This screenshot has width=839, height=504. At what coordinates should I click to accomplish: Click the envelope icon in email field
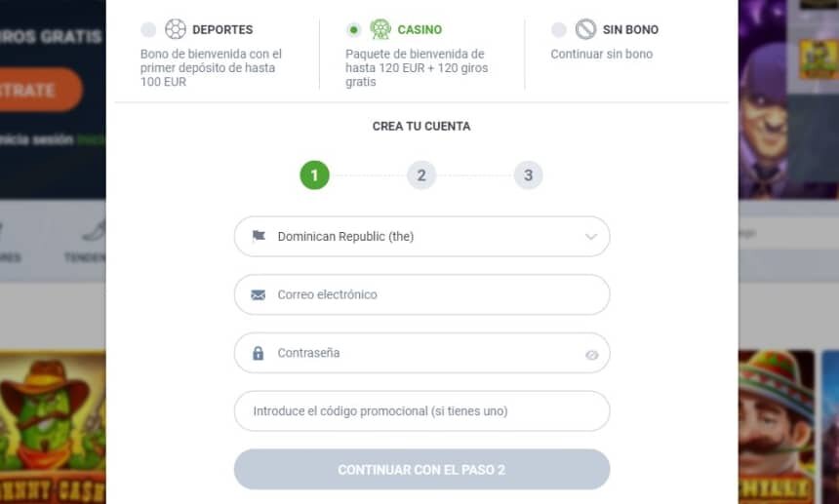coord(259,294)
